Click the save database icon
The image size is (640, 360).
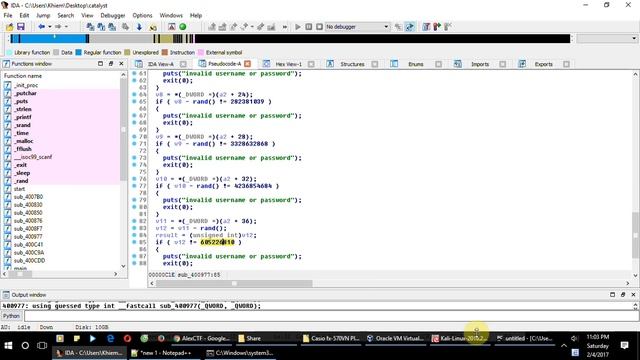[x=20, y=27]
